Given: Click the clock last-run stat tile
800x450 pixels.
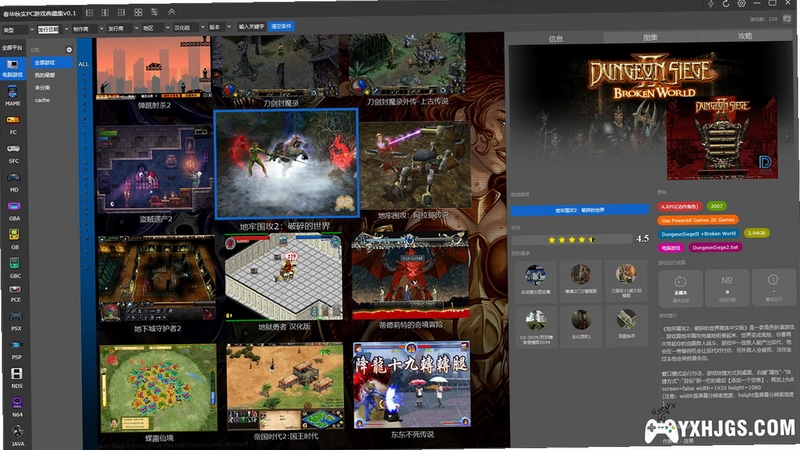Looking at the screenshot, I should click(773, 288).
